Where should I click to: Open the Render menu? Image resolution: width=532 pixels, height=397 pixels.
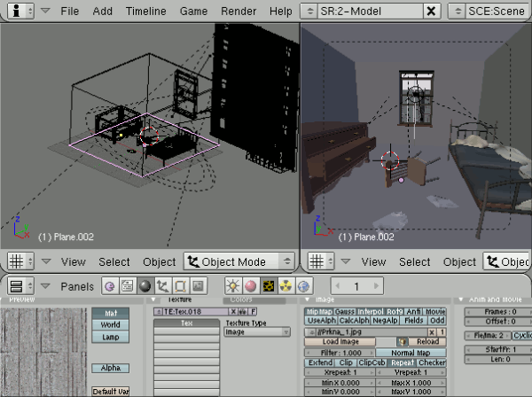click(x=239, y=12)
